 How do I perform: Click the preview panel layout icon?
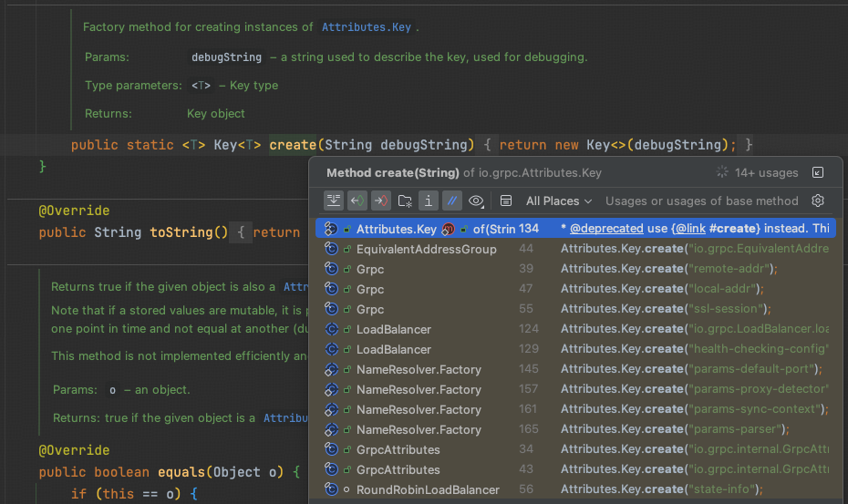[x=506, y=201]
